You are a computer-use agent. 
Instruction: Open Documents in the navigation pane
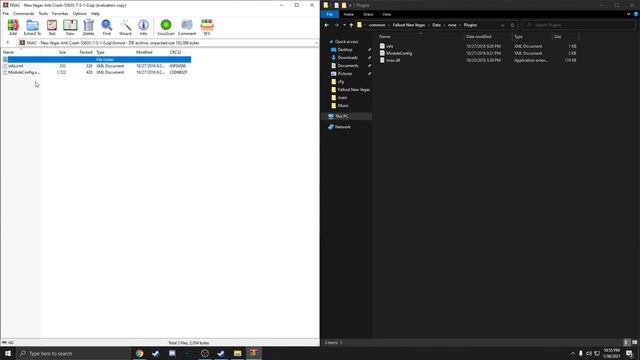348,66
